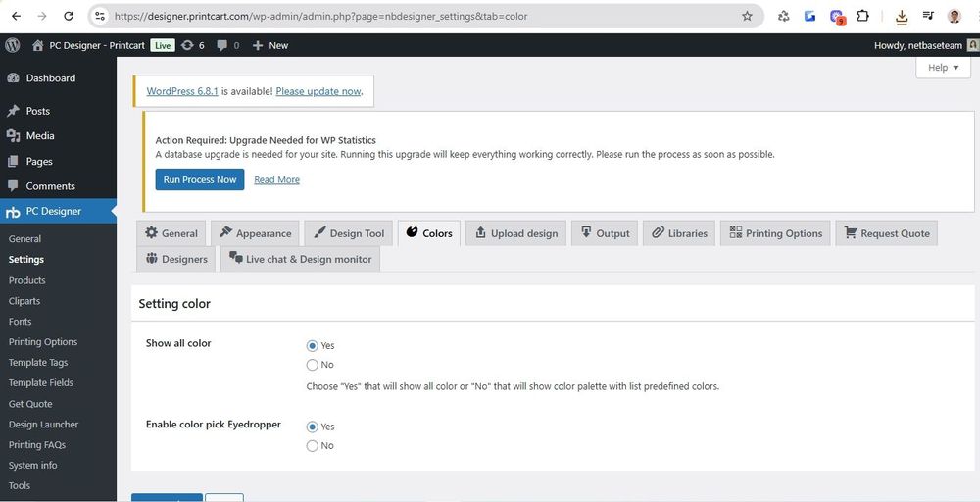Screen dimensions: 980x502
Task: Open the Dashboard icon in sidebar
Action: [13, 78]
